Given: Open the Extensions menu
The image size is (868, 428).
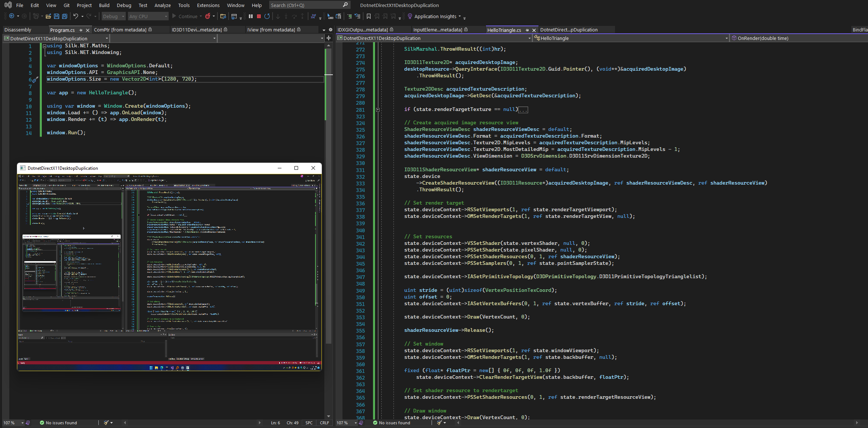Looking at the screenshot, I should (208, 5).
